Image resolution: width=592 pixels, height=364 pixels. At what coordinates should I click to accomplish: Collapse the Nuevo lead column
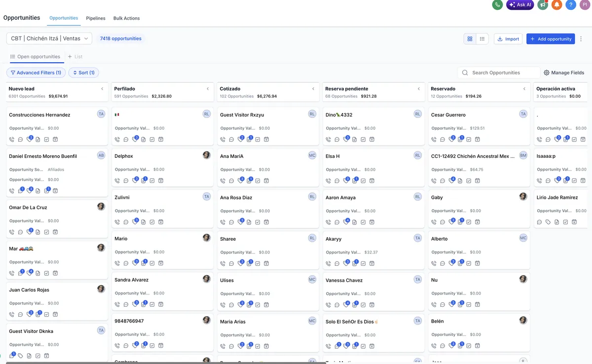tap(102, 89)
